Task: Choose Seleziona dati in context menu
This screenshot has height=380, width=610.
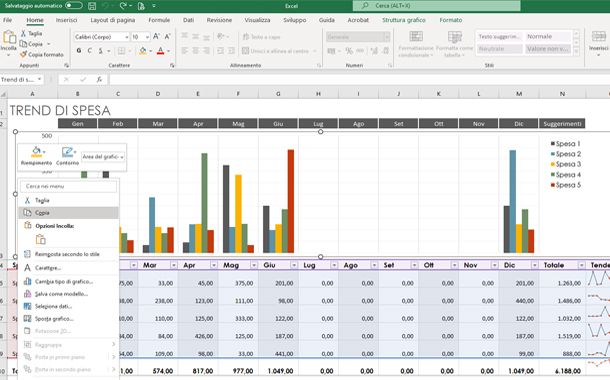Action: [x=68, y=306]
